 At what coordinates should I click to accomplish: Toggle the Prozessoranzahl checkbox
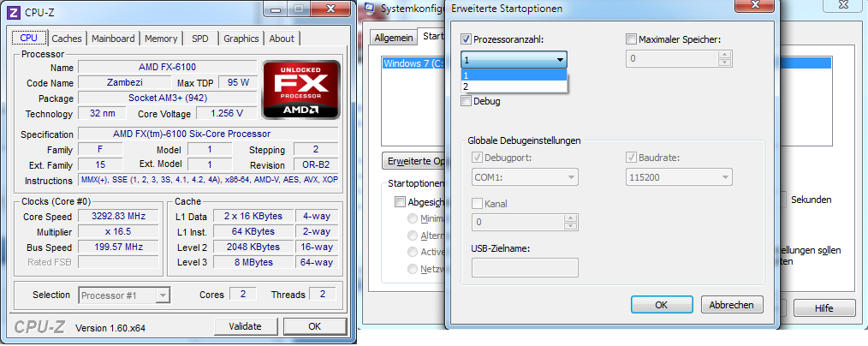coord(467,39)
